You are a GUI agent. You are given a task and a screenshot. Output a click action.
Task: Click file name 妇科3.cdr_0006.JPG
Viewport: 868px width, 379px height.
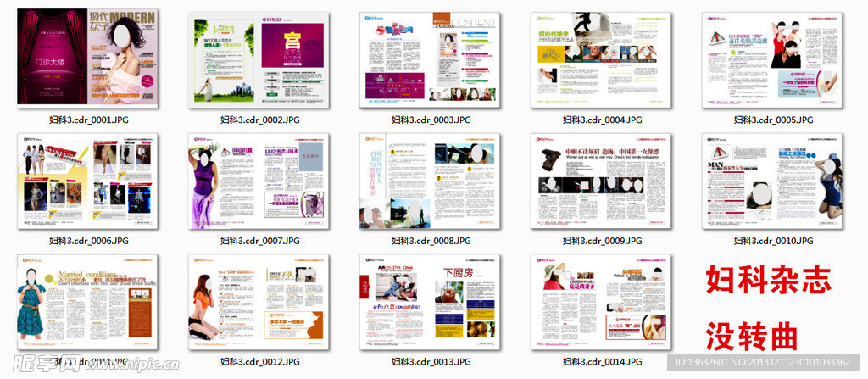coord(88,241)
